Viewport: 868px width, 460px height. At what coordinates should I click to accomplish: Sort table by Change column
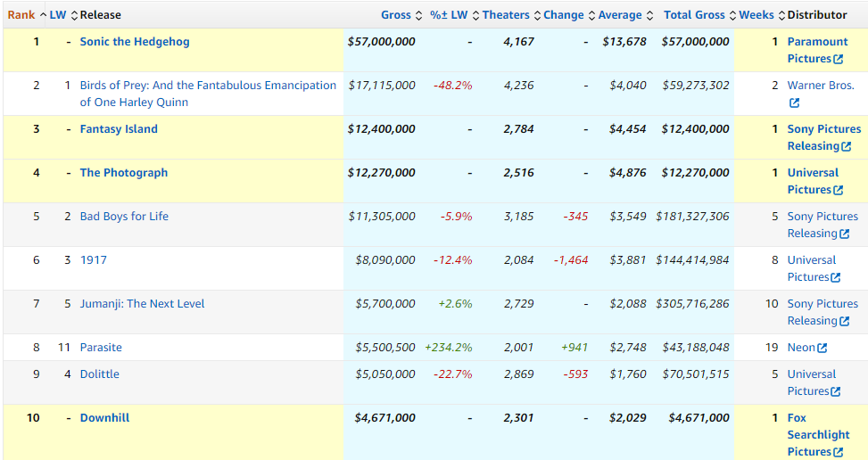[563, 15]
